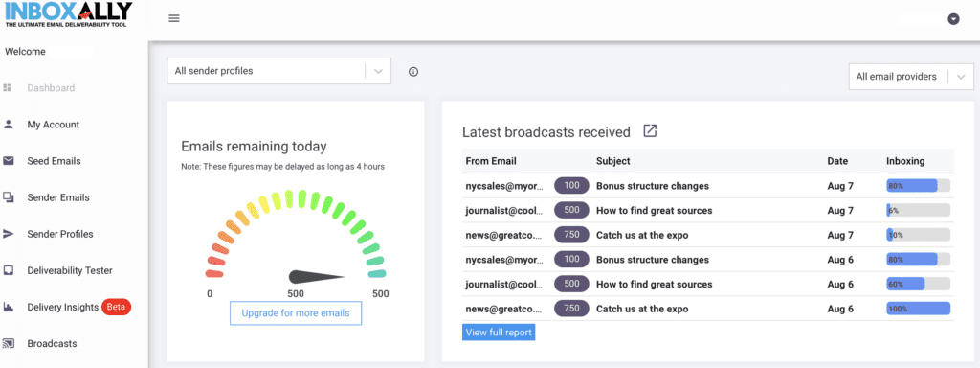Click the Deliverability Tester icon
Image resolution: width=980 pixels, height=368 pixels.
point(8,270)
